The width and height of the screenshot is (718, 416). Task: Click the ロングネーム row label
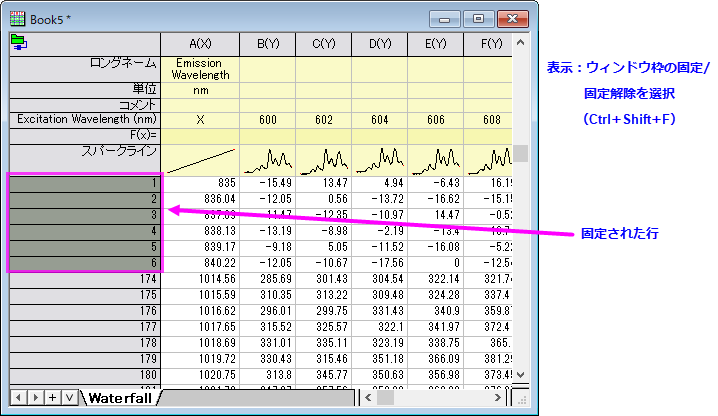85,69
